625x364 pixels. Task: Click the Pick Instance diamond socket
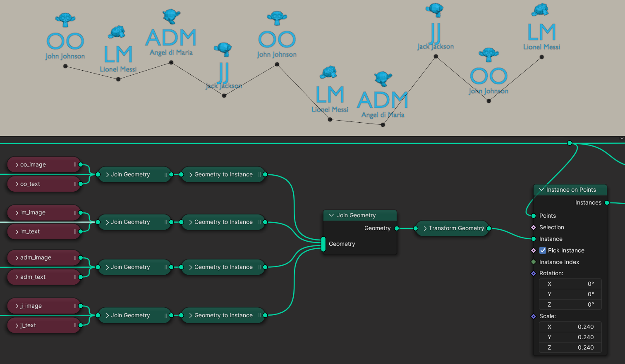(x=534, y=250)
